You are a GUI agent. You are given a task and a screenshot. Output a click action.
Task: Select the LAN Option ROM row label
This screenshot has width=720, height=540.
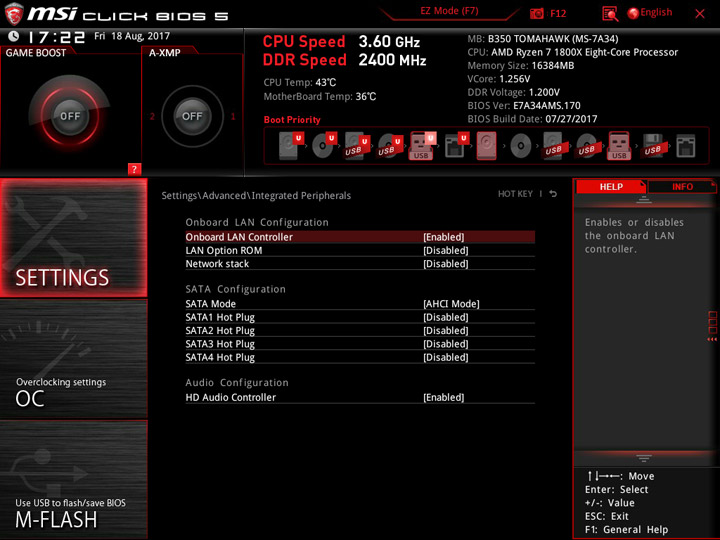[224, 250]
